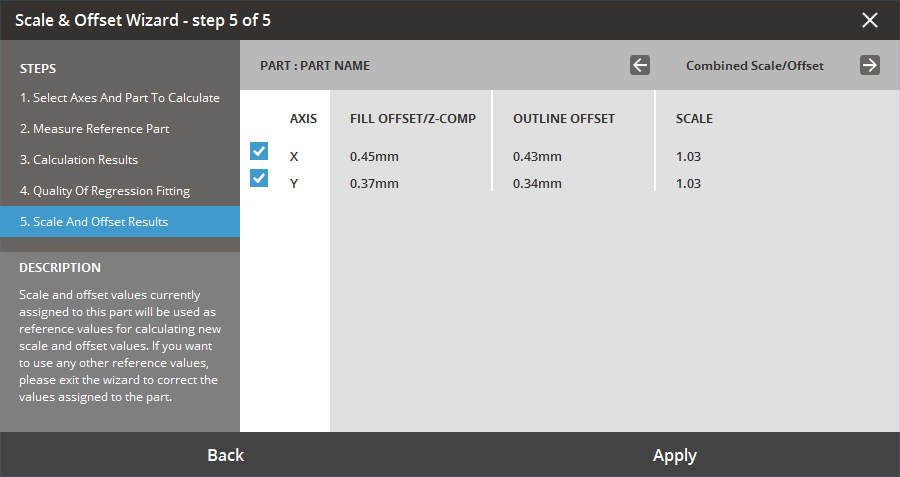The width and height of the screenshot is (900, 477).
Task: Jump to step 3 Calculation Results
Action: coord(79,160)
